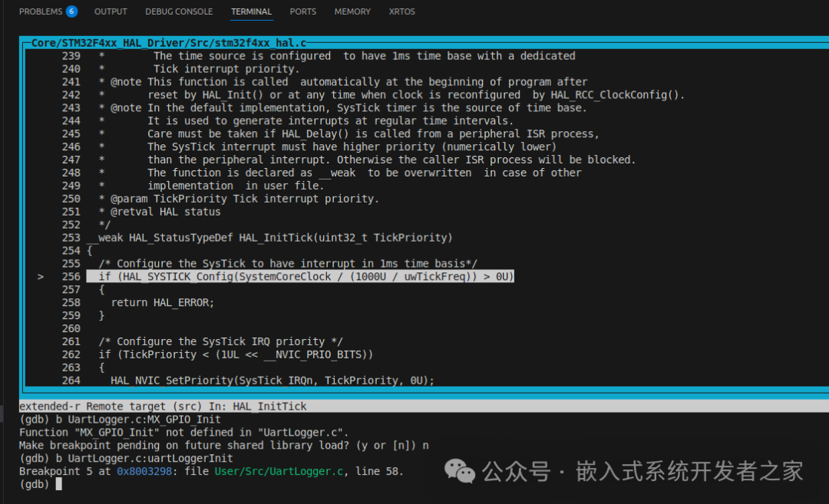
Task: Click the '@retval HAL status' comment line 251
Action: coord(160,212)
